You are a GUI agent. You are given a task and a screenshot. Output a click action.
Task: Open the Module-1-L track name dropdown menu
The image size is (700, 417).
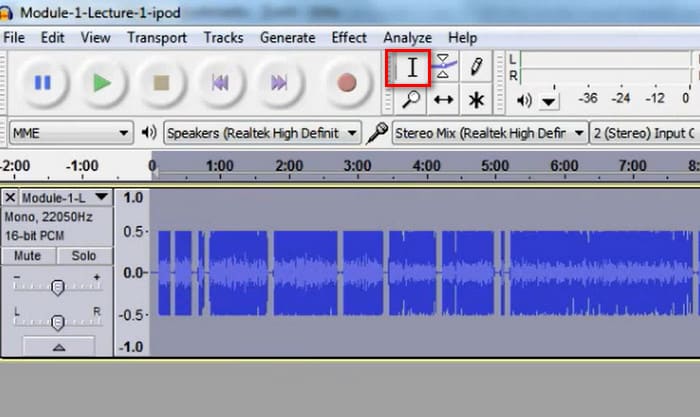66,197
